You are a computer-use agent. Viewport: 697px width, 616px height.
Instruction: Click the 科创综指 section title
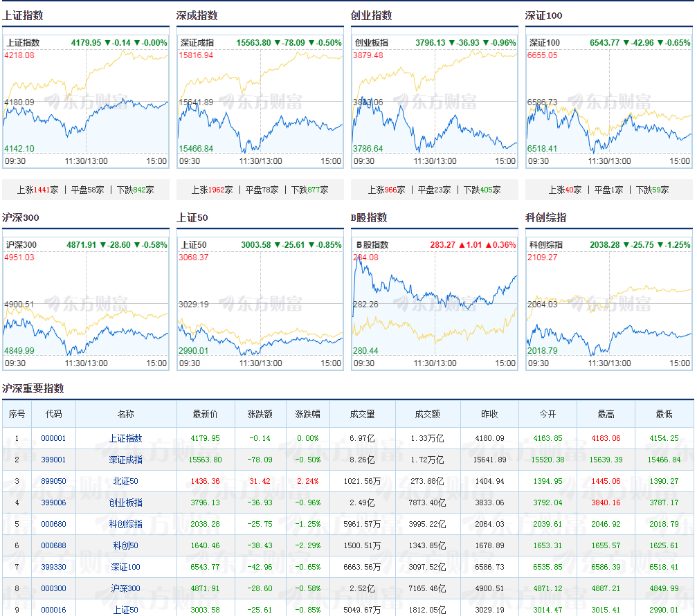(x=545, y=217)
